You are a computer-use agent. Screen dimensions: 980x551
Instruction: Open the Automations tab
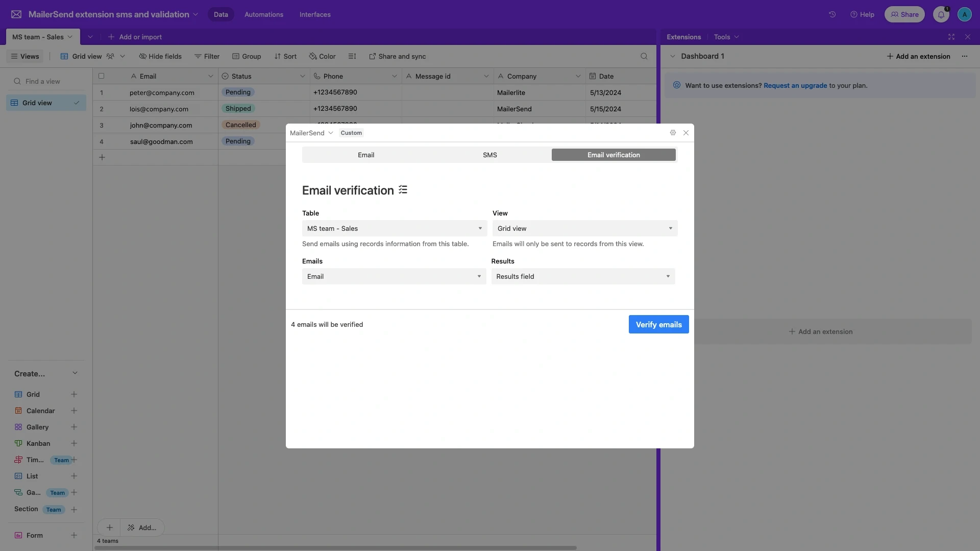pyautogui.click(x=263, y=14)
